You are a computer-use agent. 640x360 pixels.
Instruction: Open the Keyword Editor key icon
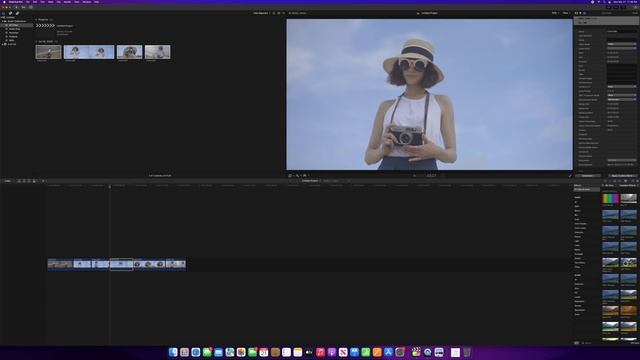(23, 7)
